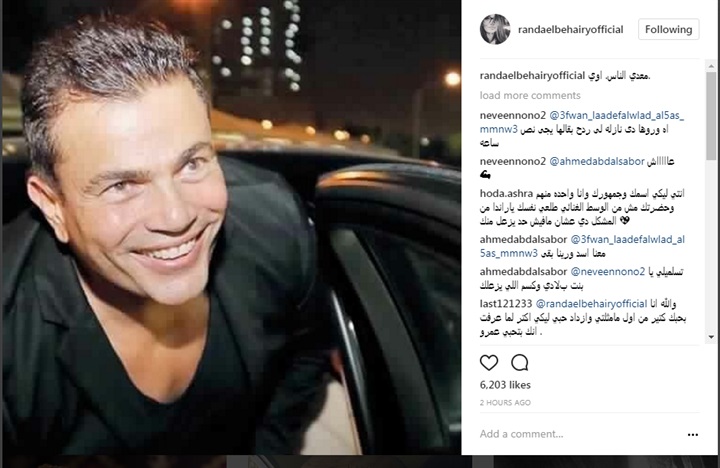The width and height of the screenshot is (720, 468).
Task: Toggle the Following button
Action: (x=668, y=29)
